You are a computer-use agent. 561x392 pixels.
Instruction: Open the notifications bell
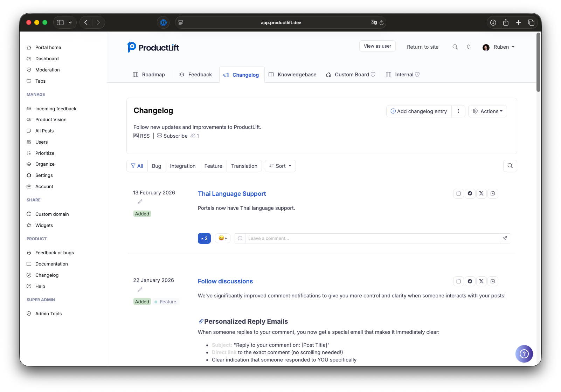click(x=469, y=47)
